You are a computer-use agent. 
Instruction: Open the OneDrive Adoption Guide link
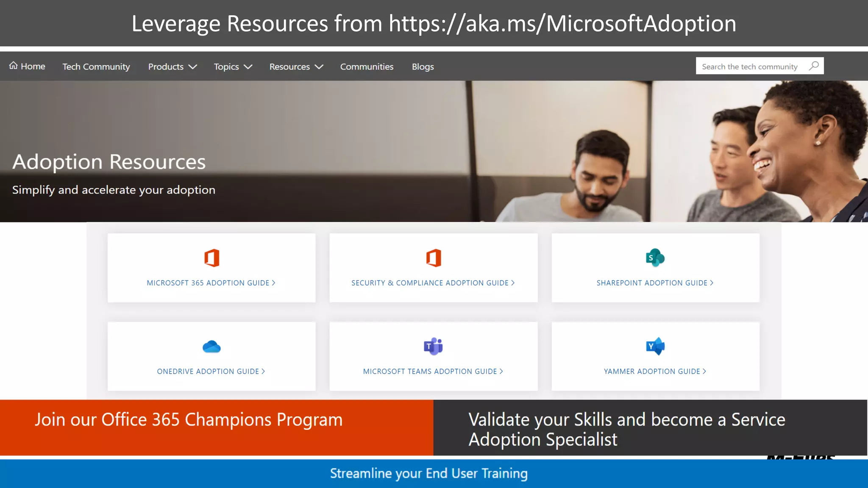pos(211,371)
